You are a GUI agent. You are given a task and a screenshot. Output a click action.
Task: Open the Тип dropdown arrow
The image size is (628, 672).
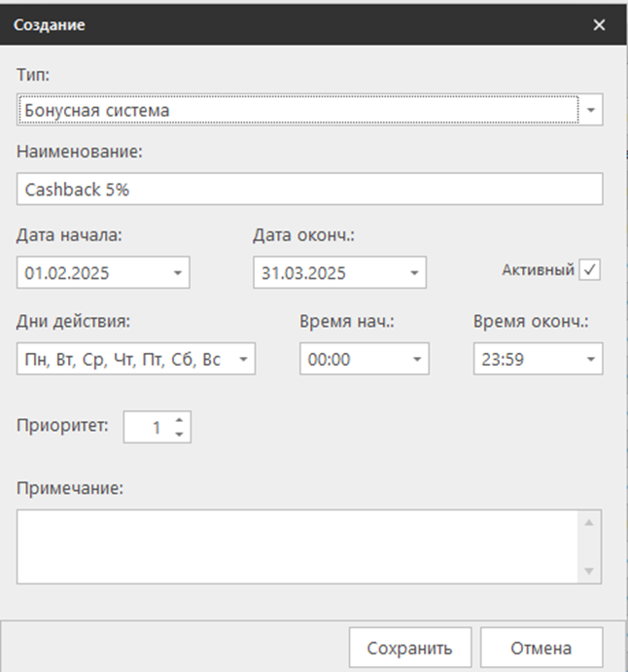tap(590, 111)
